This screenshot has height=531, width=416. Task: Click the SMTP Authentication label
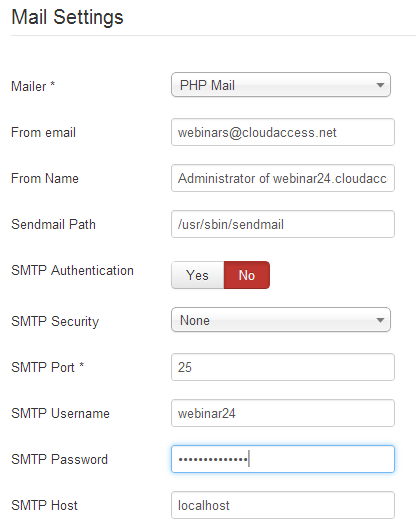[72, 270]
